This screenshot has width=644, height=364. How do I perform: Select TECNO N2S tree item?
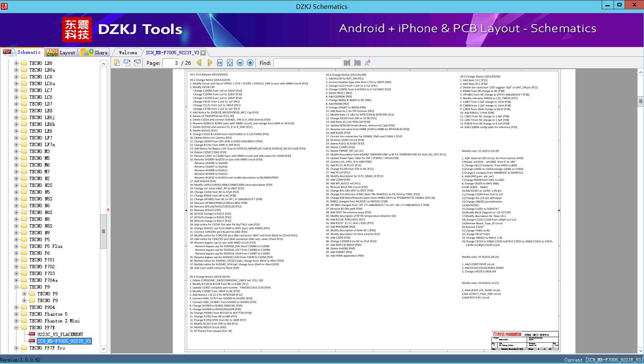[41, 185]
